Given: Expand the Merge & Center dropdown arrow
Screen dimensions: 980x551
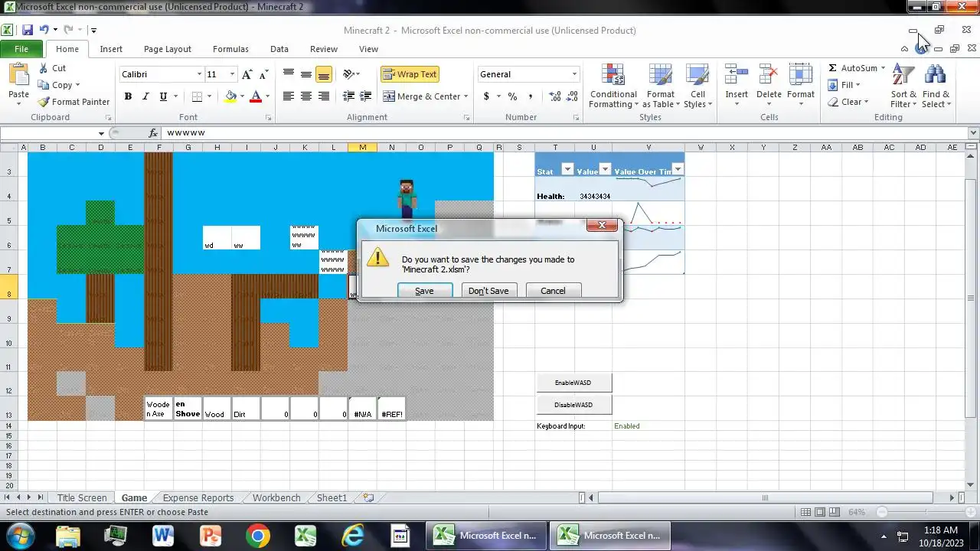Looking at the screenshot, I should [x=465, y=96].
